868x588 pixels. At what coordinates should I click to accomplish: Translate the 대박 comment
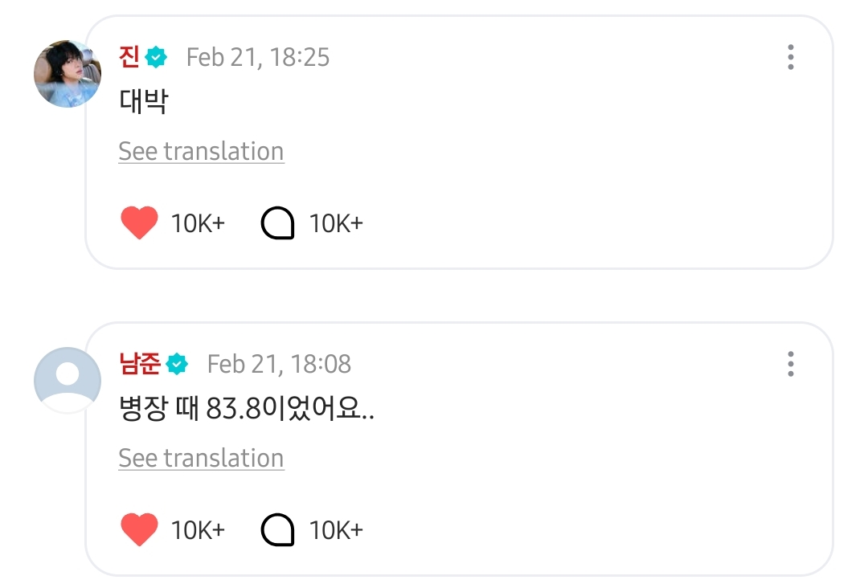pos(201,152)
